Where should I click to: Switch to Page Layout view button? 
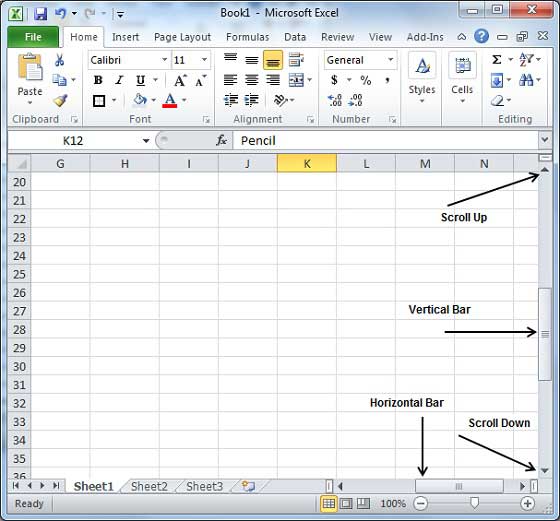point(346,504)
